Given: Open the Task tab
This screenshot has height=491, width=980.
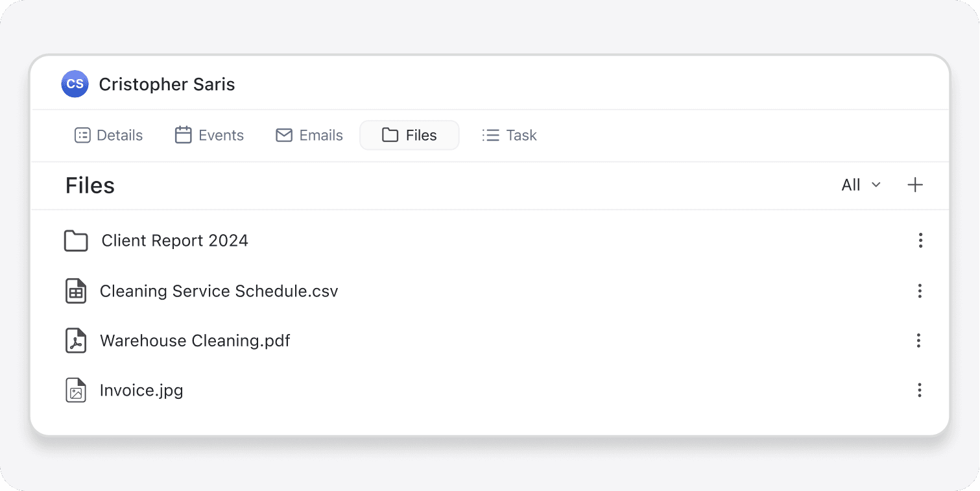Looking at the screenshot, I should [509, 136].
